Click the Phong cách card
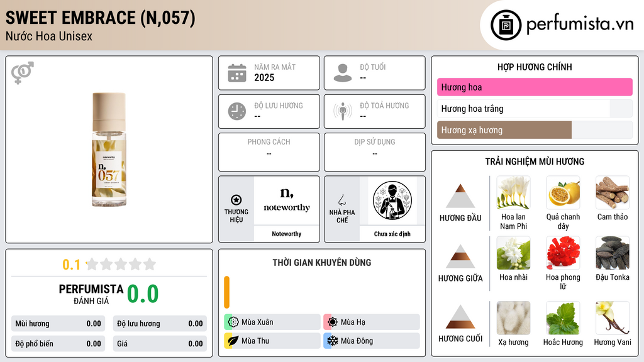This screenshot has width=644, height=362. (269, 152)
